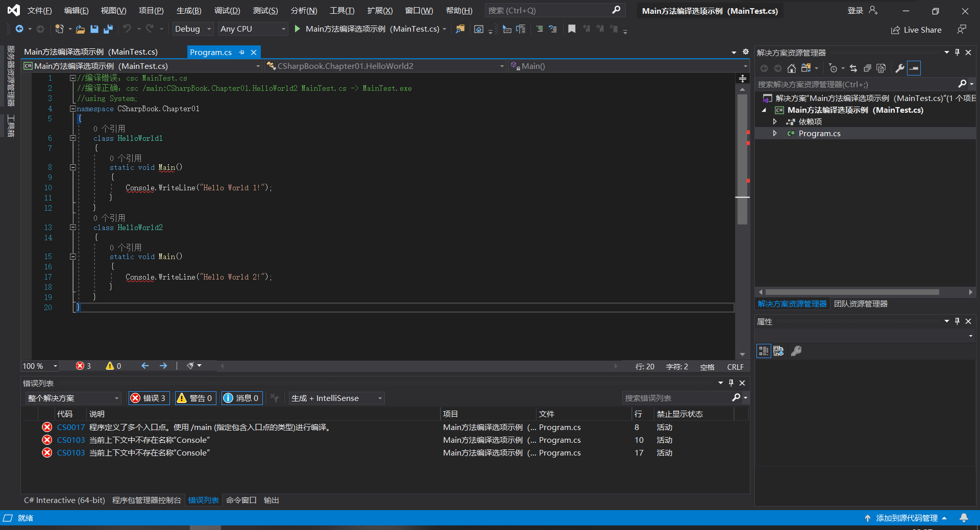Click Sync with Active Document arrows icon
980x530 pixels.
coord(853,68)
